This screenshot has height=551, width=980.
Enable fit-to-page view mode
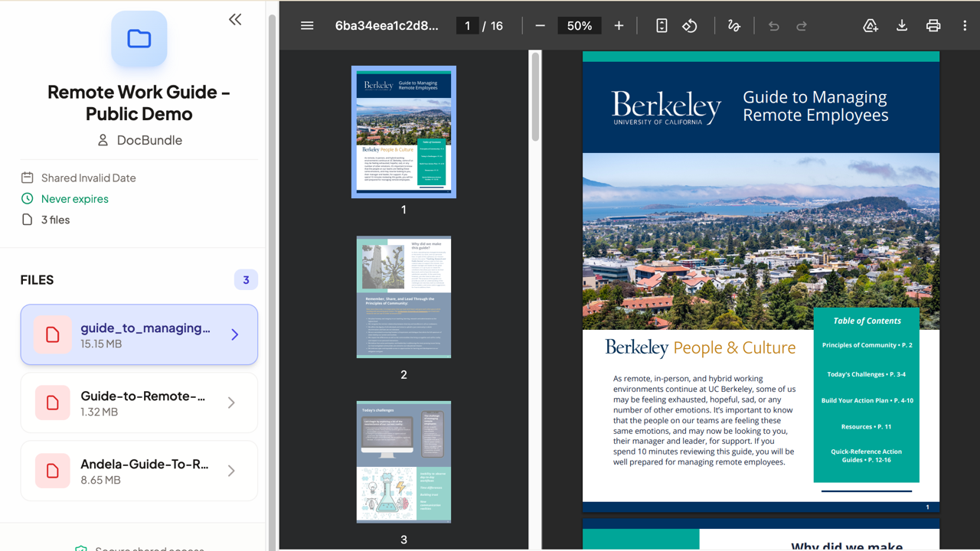pyautogui.click(x=661, y=25)
